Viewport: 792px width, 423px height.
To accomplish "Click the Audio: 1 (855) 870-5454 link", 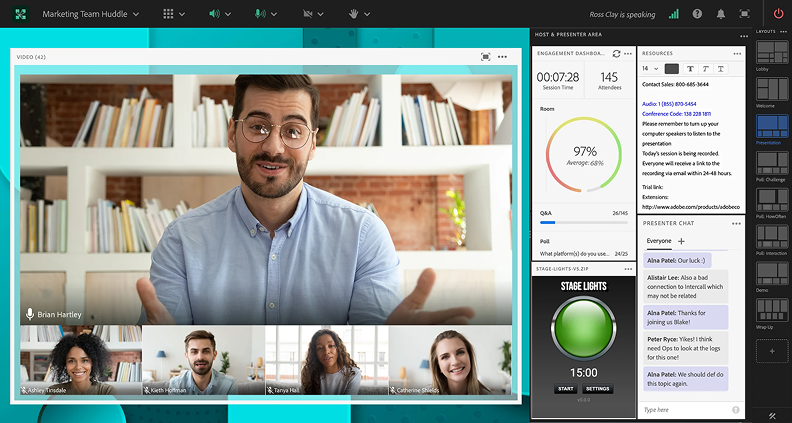I will (669, 104).
